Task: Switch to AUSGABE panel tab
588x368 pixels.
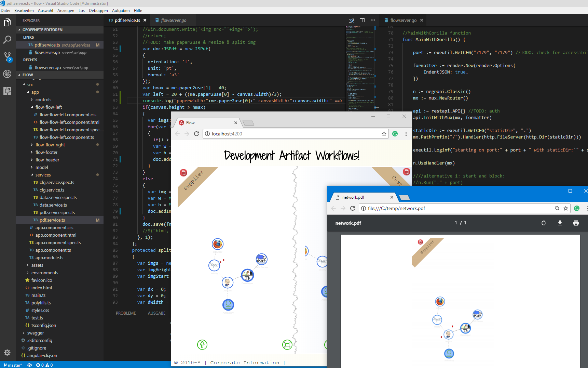Action: [x=156, y=313]
